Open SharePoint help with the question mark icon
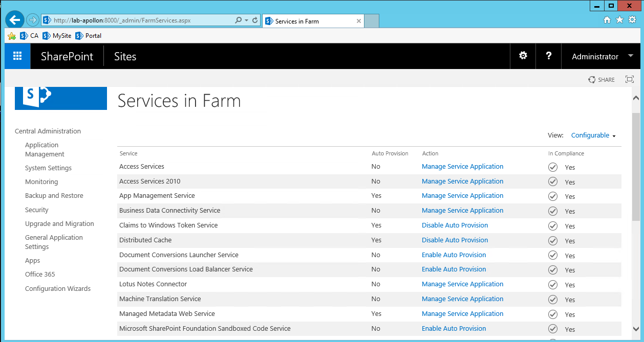The width and height of the screenshot is (644, 342). tap(548, 56)
